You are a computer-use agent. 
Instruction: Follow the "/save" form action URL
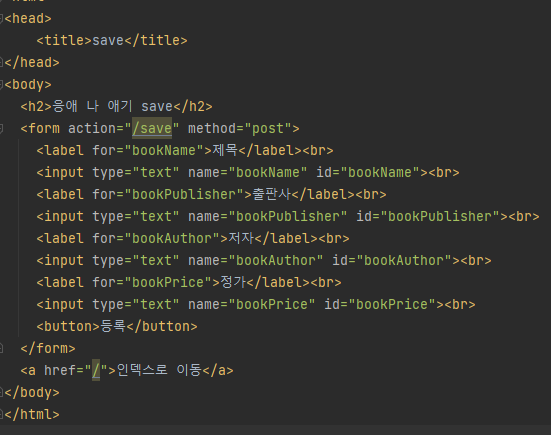152,129
